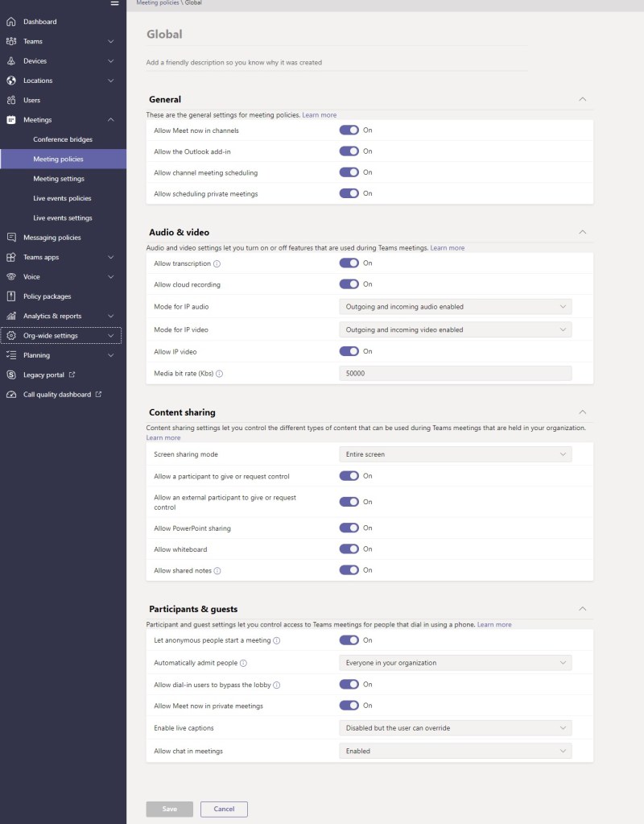This screenshot has width=644, height=824.
Task: Click the Devices bell icon
Action: (11, 61)
